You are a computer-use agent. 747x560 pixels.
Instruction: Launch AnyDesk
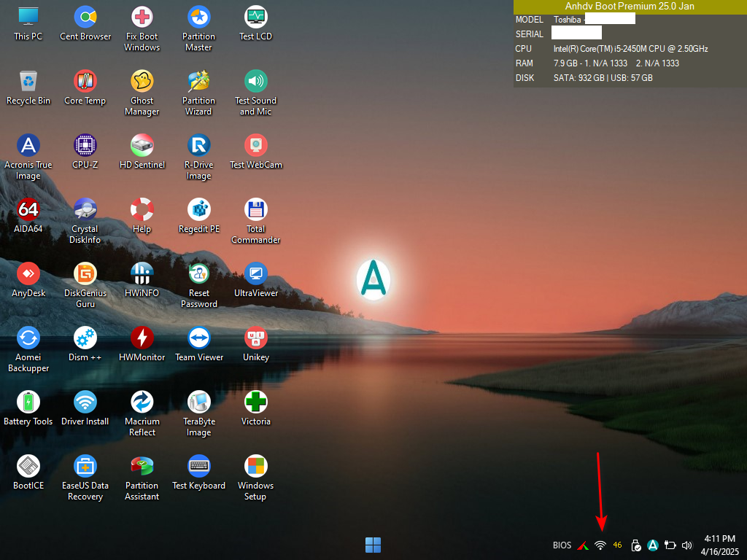28,281
